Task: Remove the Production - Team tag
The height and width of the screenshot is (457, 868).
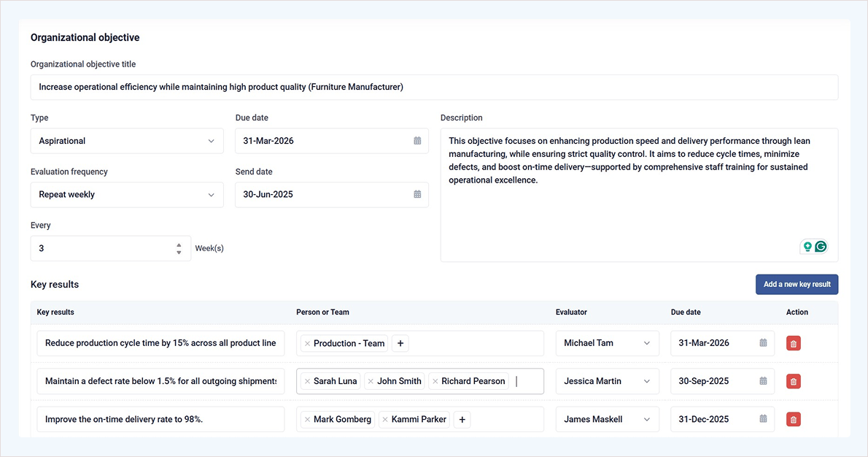Action: tap(307, 343)
